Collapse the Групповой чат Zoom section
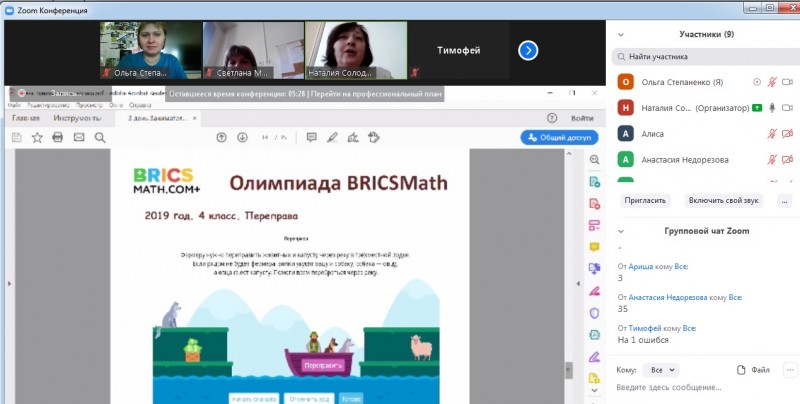Screen dimensions: 800x404 [621, 230]
